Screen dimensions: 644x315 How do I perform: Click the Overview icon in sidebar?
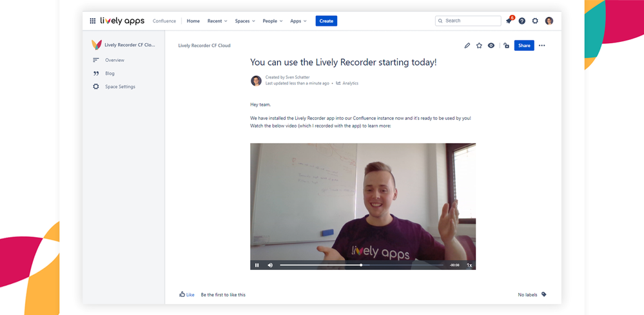point(95,60)
